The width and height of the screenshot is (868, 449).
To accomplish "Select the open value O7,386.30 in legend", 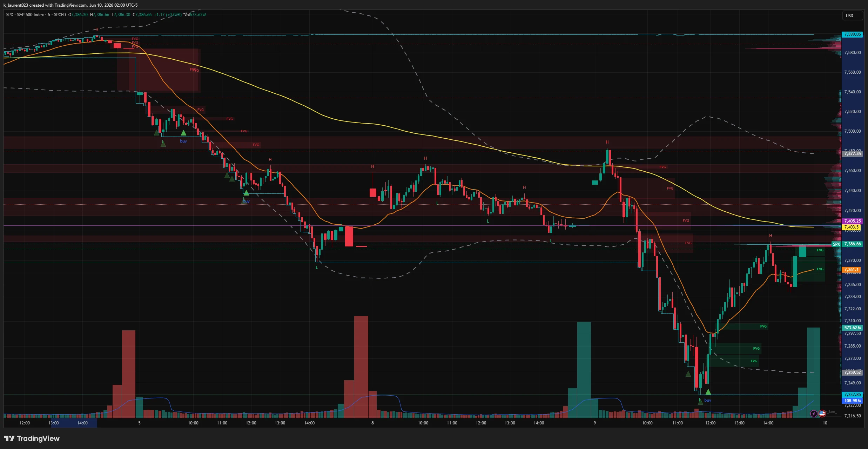I will (78, 15).
